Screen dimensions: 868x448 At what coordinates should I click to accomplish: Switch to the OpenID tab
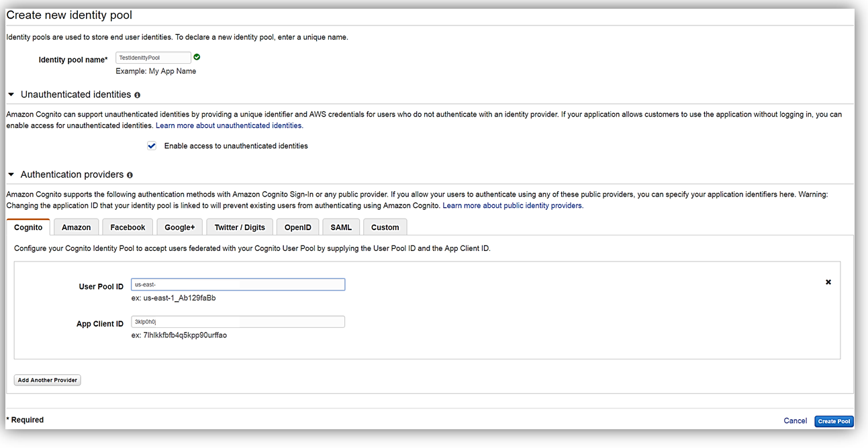[297, 227]
